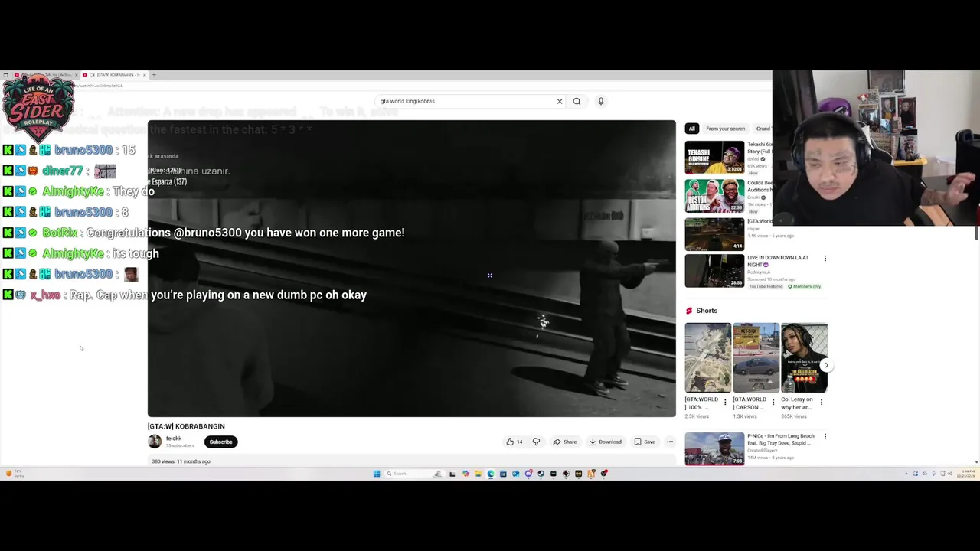Click the diner77 username in chat
This screenshot has width=980, height=551.
pos(63,171)
